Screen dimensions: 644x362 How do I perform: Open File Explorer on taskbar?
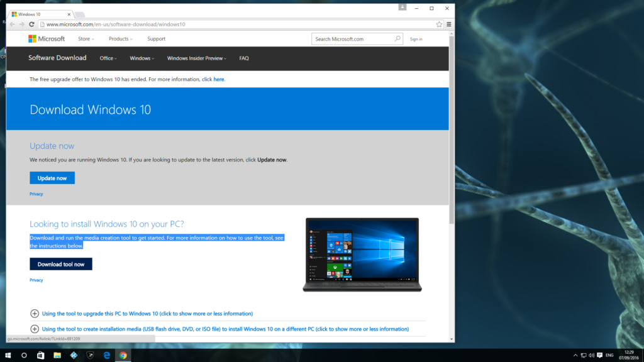coord(57,356)
